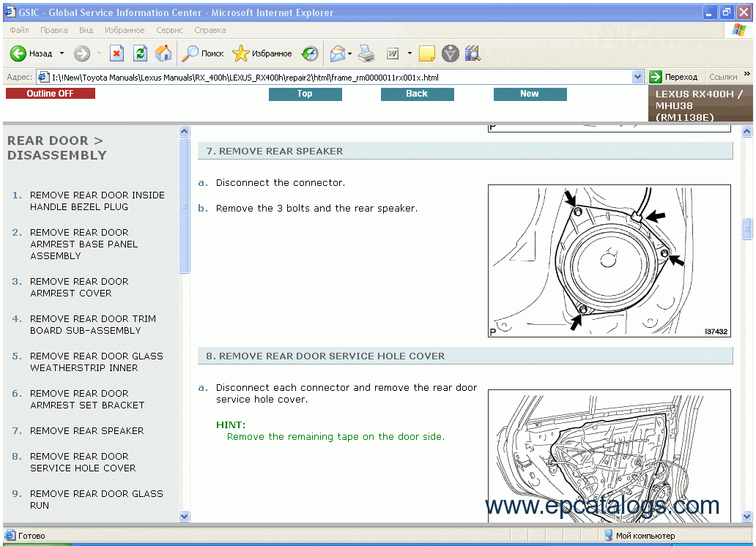Click My Computer zone icon in status bar

click(x=609, y=536)
